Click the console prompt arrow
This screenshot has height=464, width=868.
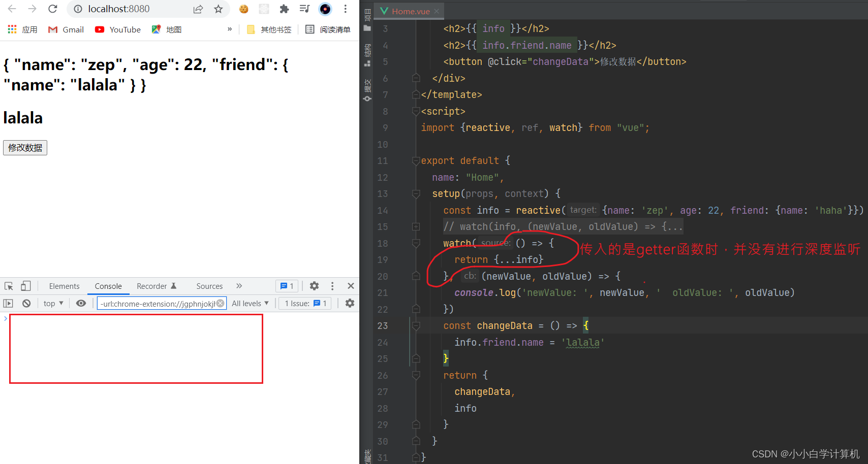click(x=5, y=318)
